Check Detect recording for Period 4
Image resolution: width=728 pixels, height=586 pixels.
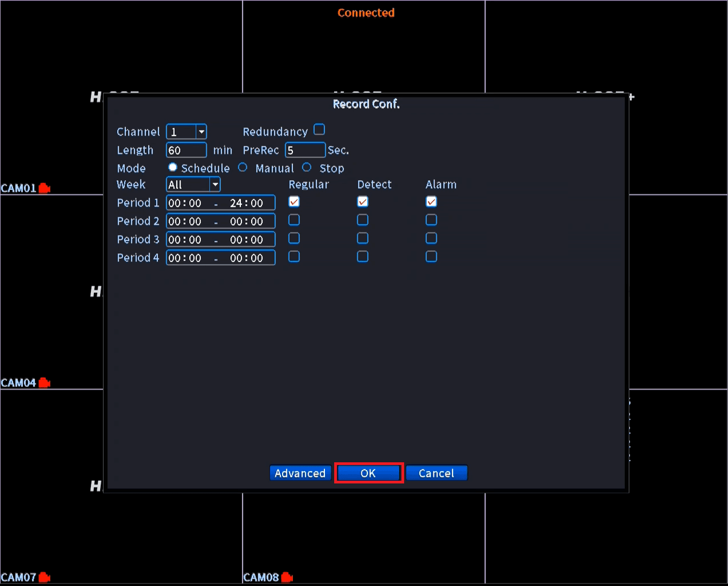click(363, 256)
